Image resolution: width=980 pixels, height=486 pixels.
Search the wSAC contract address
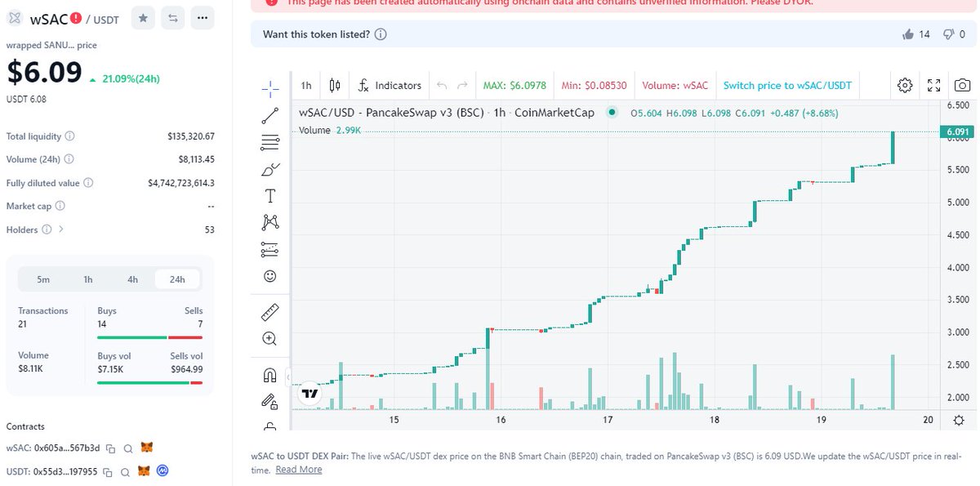pyautogui.click(x=128, y=448)
